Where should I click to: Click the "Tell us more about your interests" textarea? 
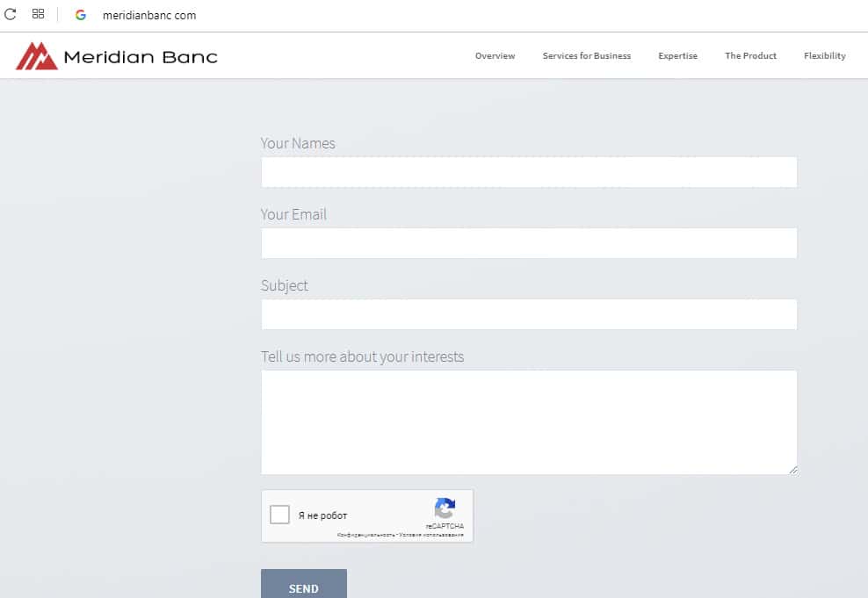point(529,421)
